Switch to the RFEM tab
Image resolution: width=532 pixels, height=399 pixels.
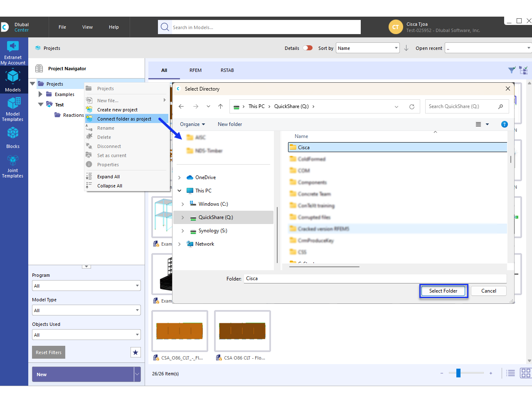195,70
